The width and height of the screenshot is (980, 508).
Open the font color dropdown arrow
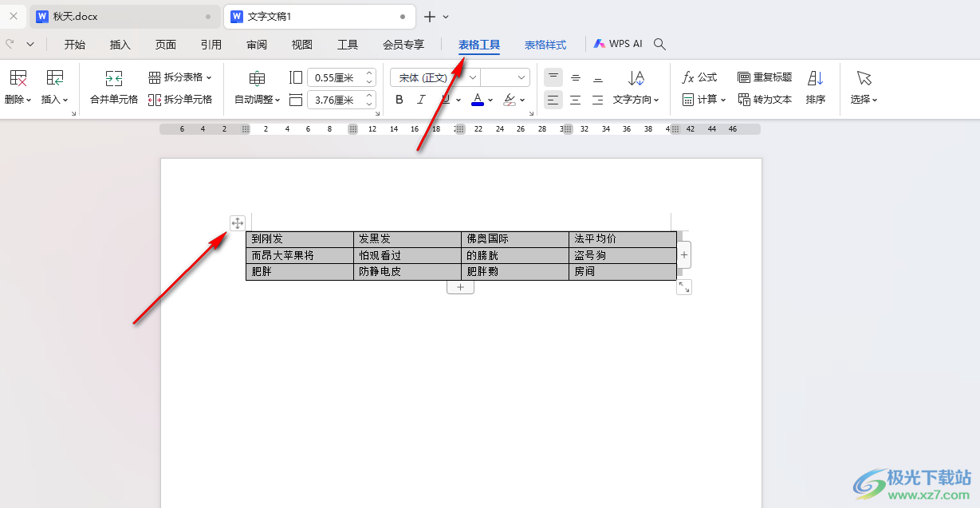490,100
